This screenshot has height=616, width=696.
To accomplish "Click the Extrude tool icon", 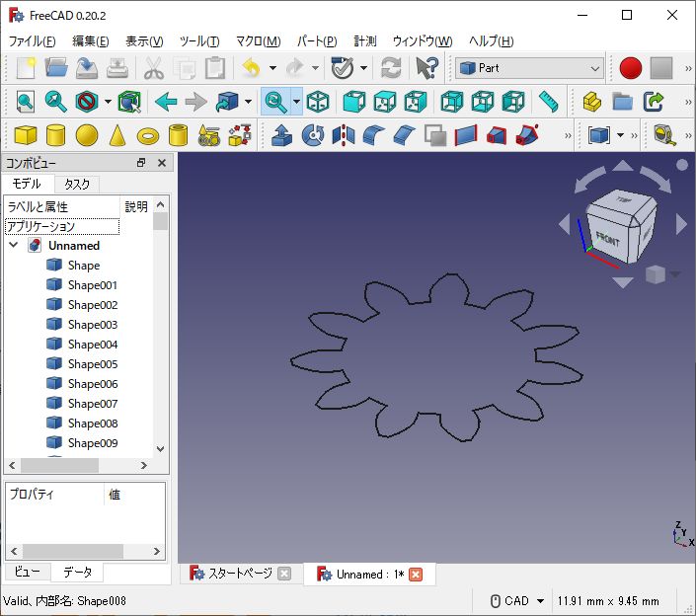I will point(282,135).
